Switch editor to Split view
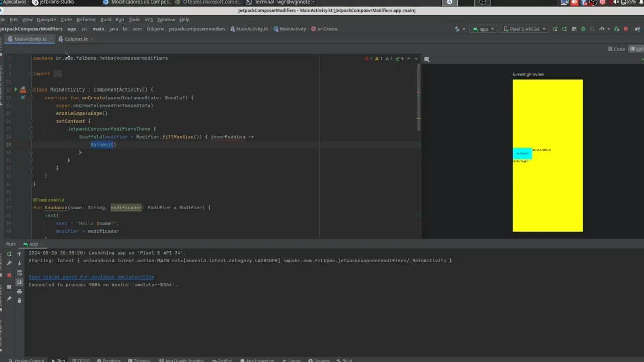This screenshot has width=644, height=362. pos(637,49)
